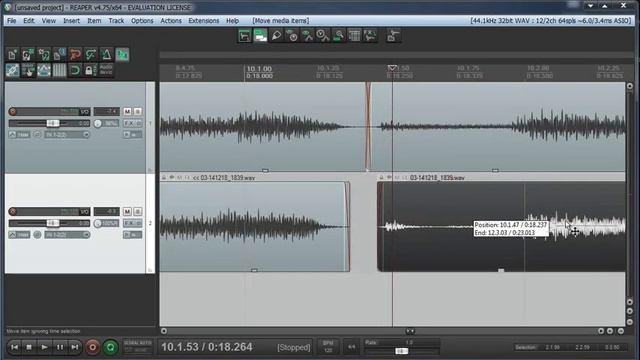Toggle the Ripple Editing icon
Screen dimensions: 640x360
tap(28, 70)
